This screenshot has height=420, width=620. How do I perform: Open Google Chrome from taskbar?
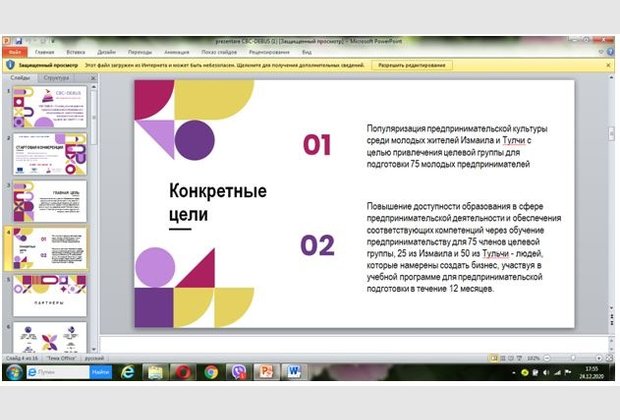pyautogui.click(x=211, y=372)
